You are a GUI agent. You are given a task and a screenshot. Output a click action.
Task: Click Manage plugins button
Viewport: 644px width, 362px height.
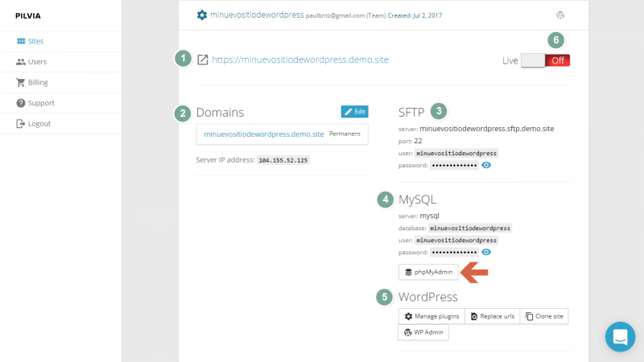click(431, 316)
